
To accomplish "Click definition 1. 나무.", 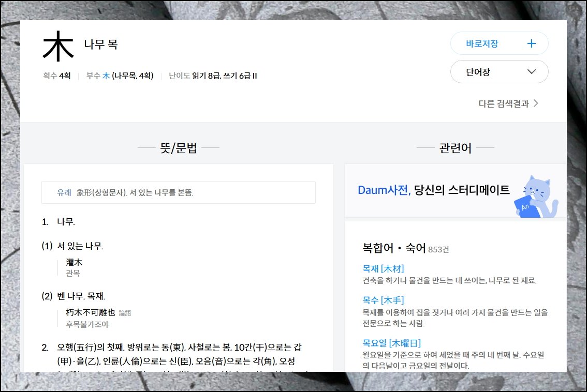I will pyautogui.click(x=58, y=222).
